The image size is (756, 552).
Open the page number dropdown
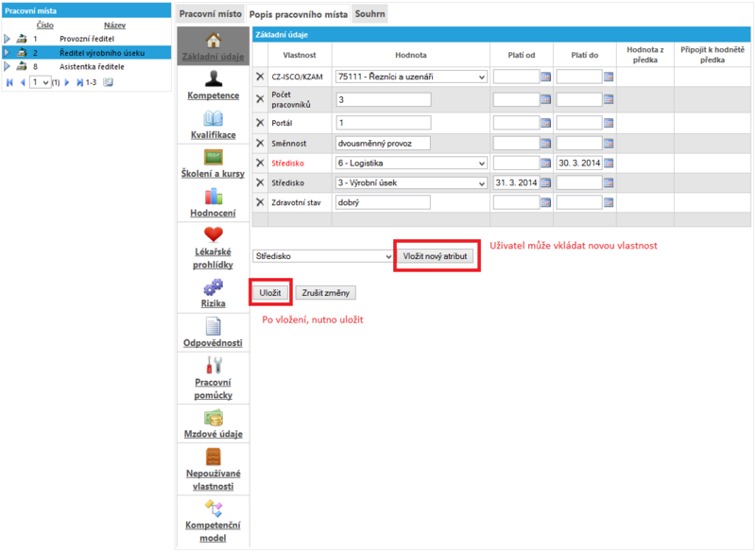(40, 82)
